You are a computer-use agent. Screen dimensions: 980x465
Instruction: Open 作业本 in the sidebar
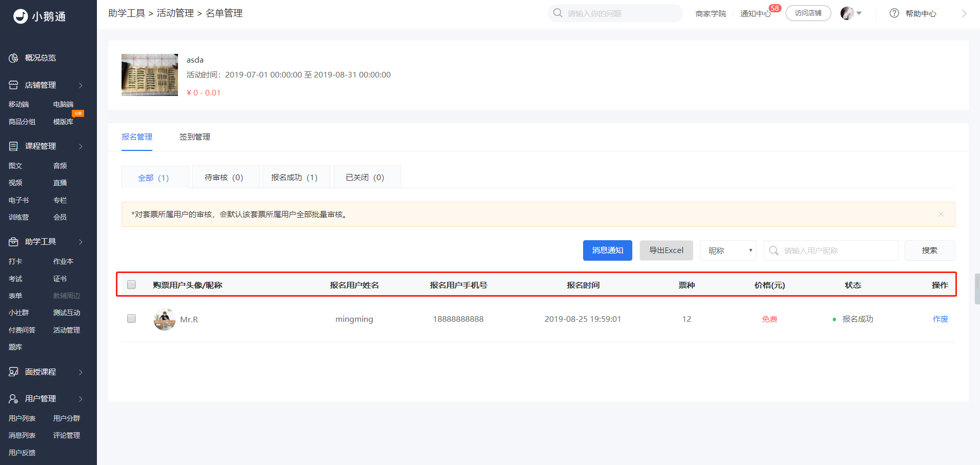point(64,261)
